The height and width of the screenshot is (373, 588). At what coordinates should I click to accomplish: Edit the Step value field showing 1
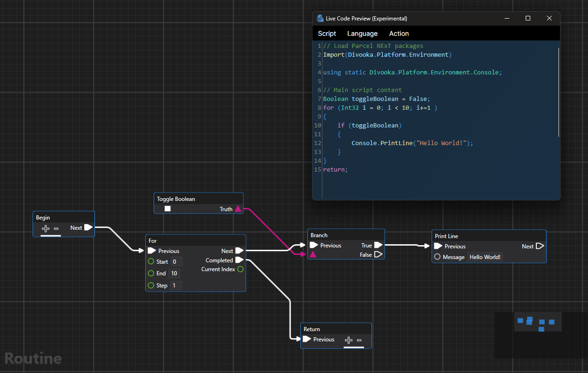click(176, 285)
